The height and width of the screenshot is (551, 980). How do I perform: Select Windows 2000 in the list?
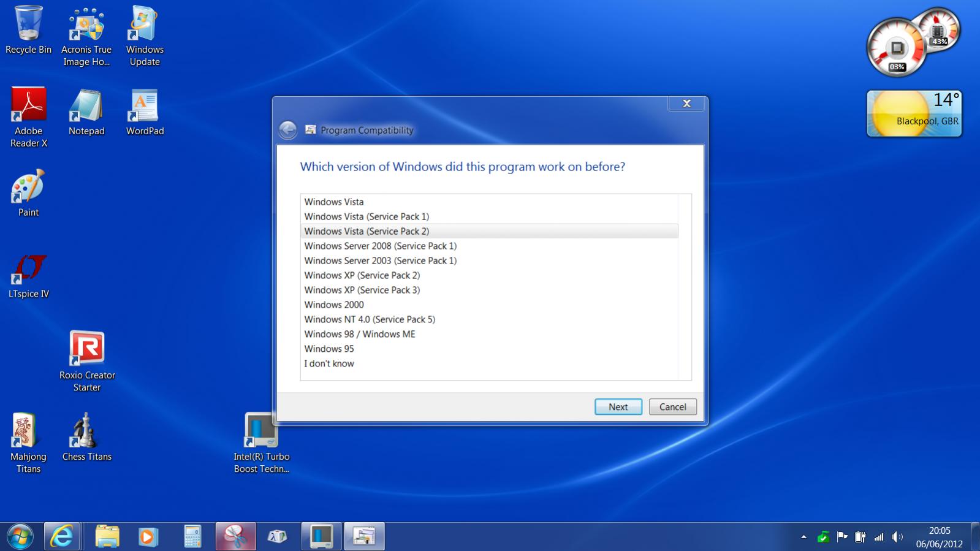tap(489, 305)
